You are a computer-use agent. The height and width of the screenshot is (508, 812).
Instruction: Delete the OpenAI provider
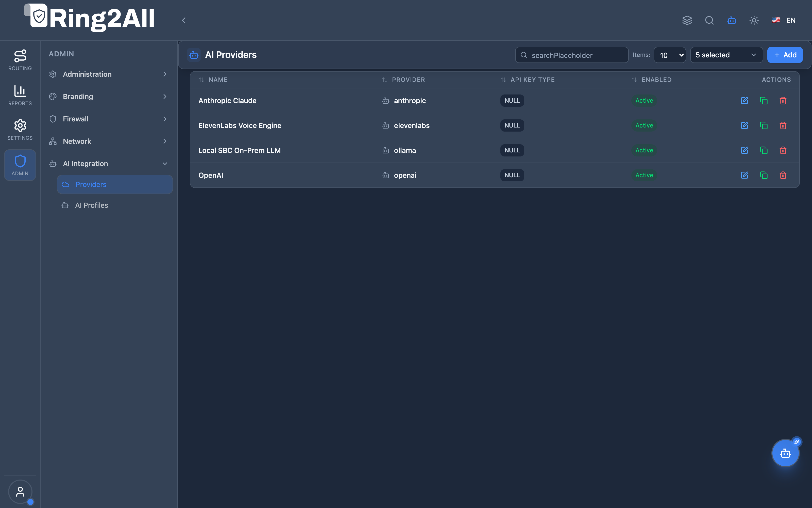[783, 175]
